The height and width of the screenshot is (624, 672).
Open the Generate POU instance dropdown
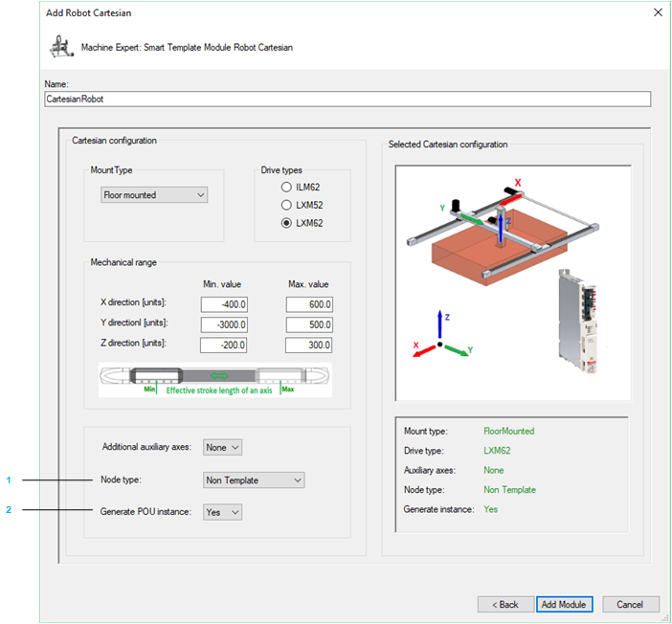pos(222,512)
